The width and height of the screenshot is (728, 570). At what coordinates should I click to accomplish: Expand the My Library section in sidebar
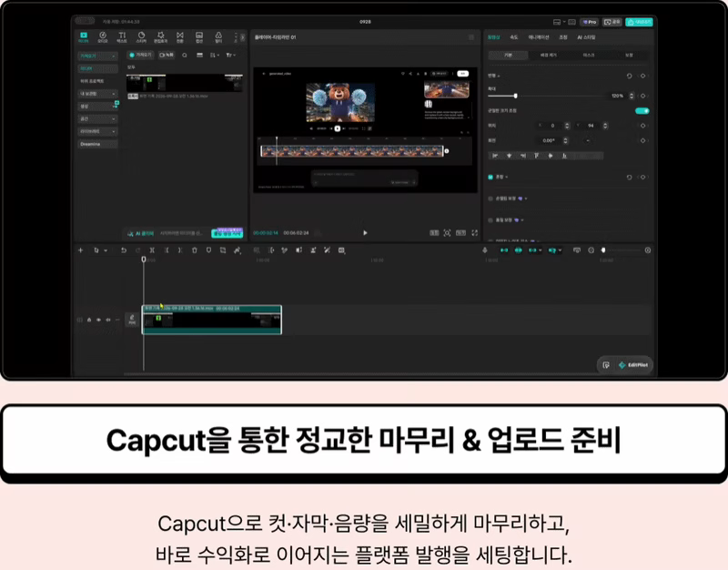point(97,94)
